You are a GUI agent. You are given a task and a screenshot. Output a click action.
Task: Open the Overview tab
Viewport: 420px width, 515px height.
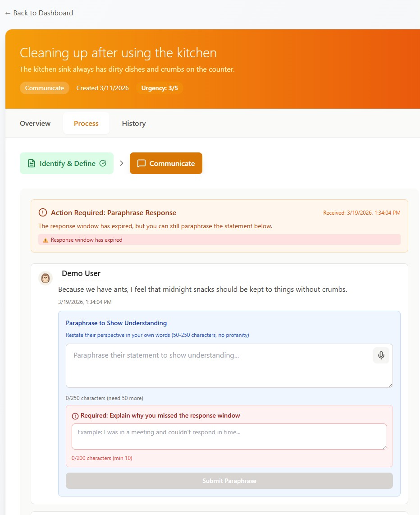(x=35, y=124)
